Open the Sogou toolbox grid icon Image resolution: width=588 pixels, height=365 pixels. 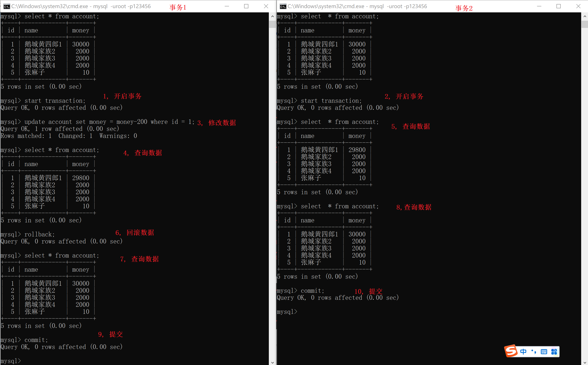(554, 352)
